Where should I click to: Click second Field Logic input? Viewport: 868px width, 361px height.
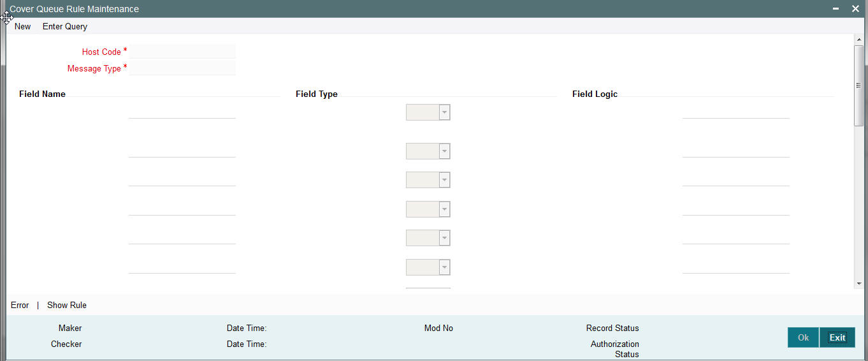735,151
